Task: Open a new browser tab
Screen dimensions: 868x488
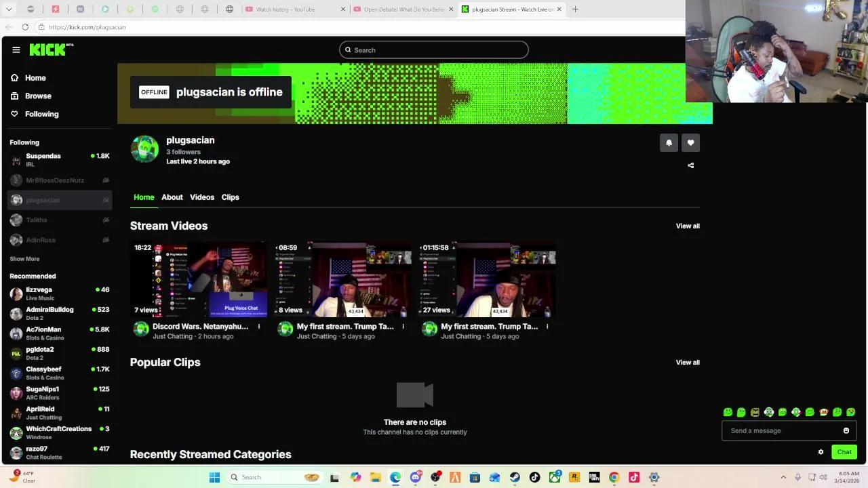Action: click(x=575, y=9)
